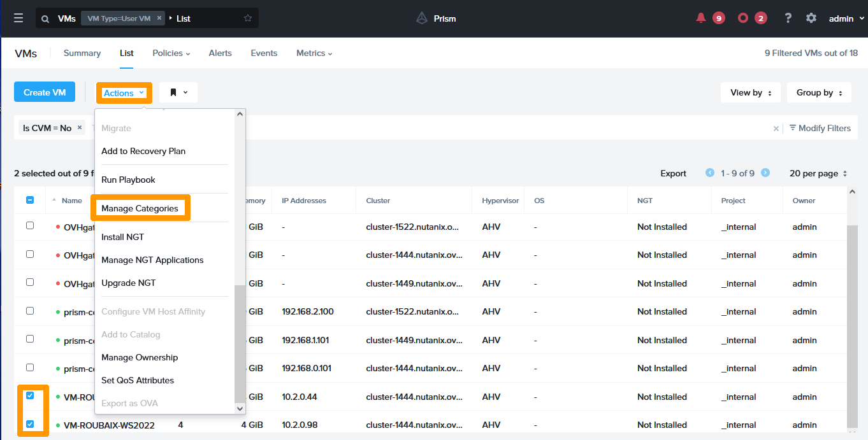Expand the Group by dropdown

819,93
